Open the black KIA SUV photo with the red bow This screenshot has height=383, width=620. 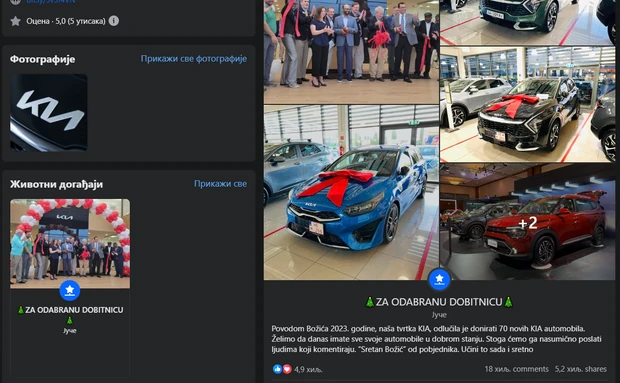coord(527,104)
